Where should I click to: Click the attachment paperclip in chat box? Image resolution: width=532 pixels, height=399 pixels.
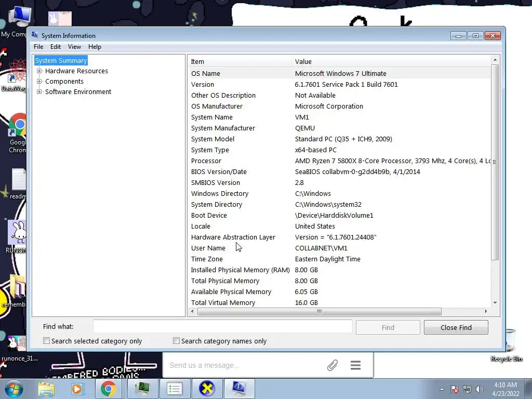332,365
